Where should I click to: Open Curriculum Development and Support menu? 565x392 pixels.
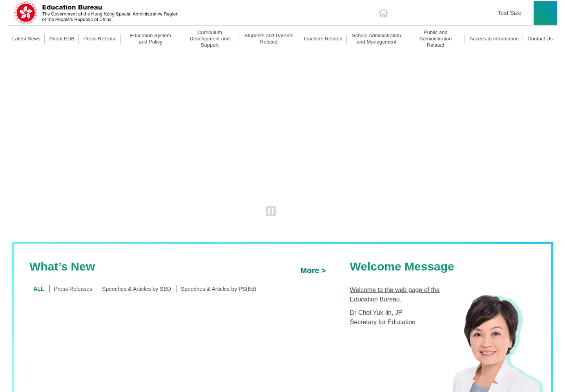click(210, 39)
